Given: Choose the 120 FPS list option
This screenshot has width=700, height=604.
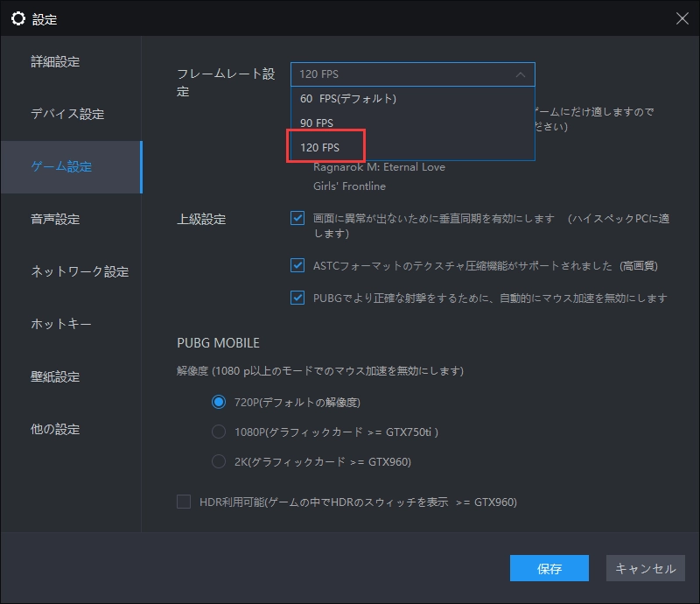Looking at the screenshot, I should point(412,147).
